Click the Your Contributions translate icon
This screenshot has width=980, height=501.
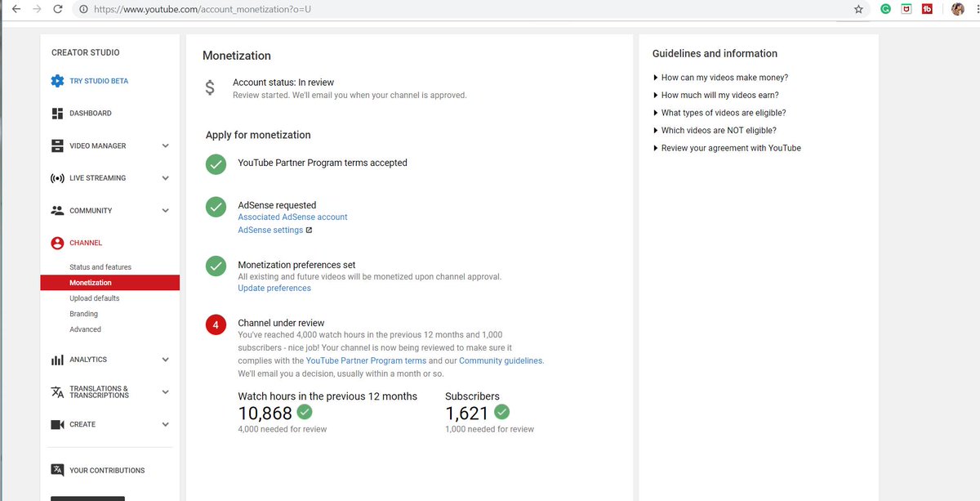[x=57, y=470]
